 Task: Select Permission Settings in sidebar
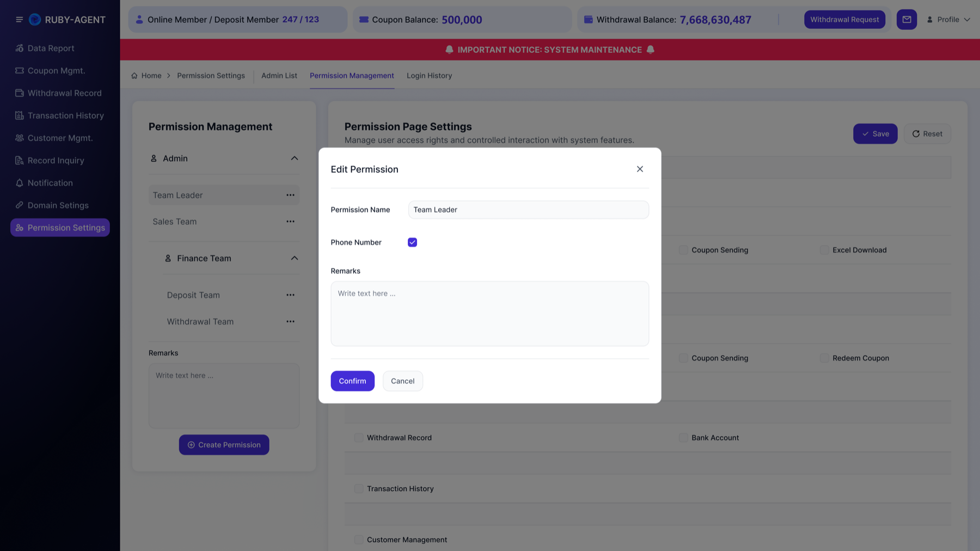[60, 228]
